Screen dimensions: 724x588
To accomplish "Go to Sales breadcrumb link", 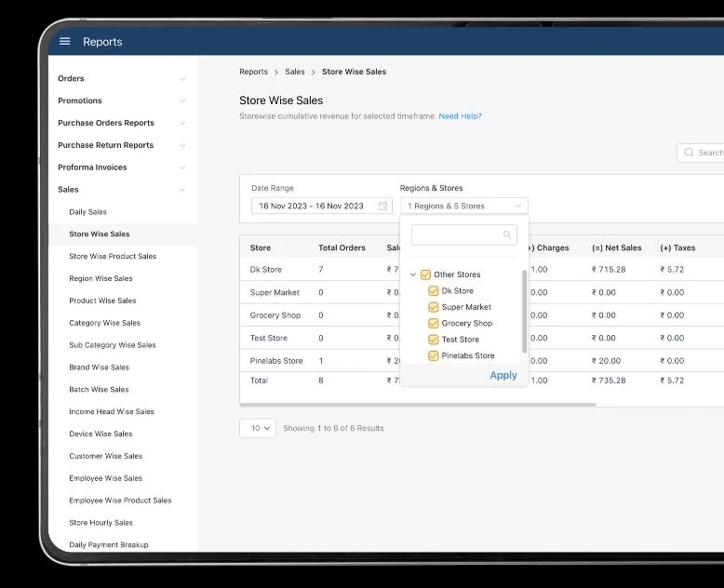I will click(x=295, y=72).
